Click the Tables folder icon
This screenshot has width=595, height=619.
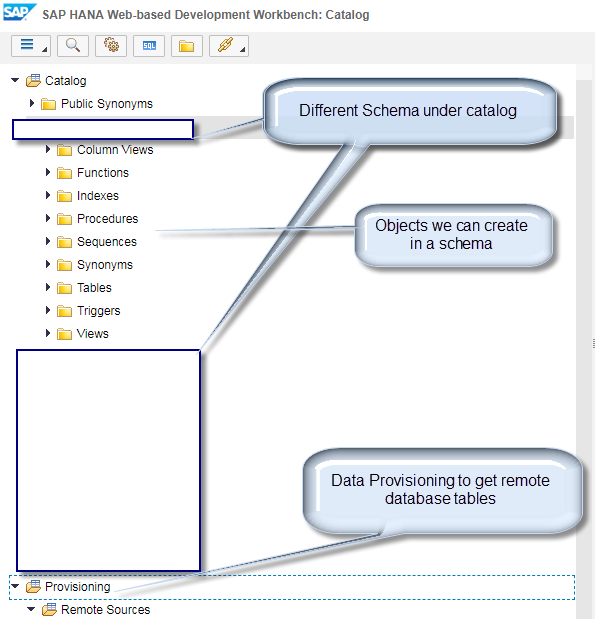coord(64,288)
